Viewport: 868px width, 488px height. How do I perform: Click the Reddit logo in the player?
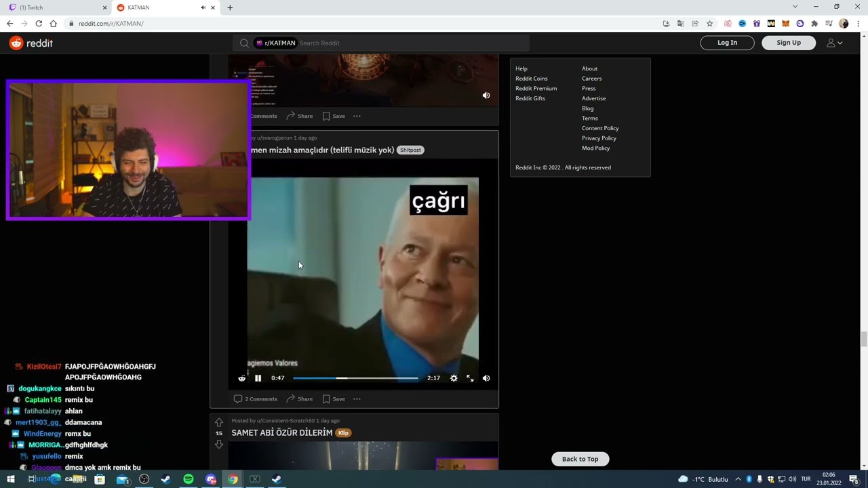point(242,378)
